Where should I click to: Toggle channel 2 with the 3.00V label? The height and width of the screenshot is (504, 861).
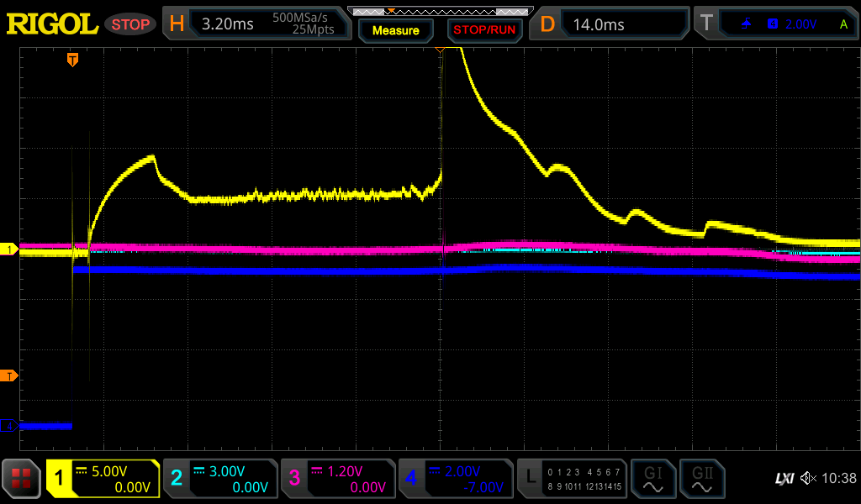point(219,479)
